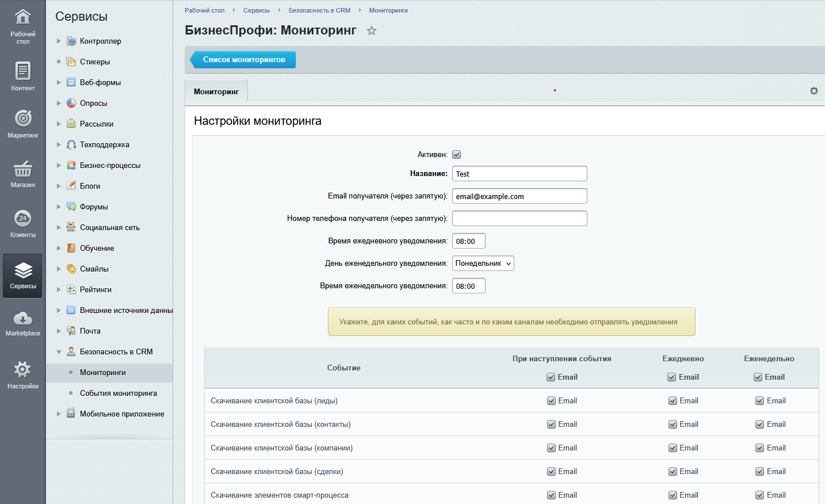Viewport: 825px width, 504px height.
Task: Toggle event Email checkbox for лиды row
Action: click(x=552, y=401)
